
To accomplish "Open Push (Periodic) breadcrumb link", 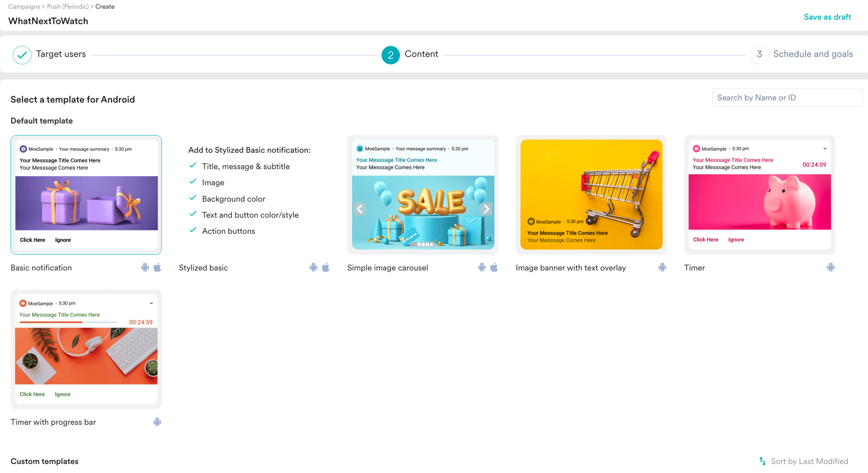I will pyautogui.click(x=68, y=6).
